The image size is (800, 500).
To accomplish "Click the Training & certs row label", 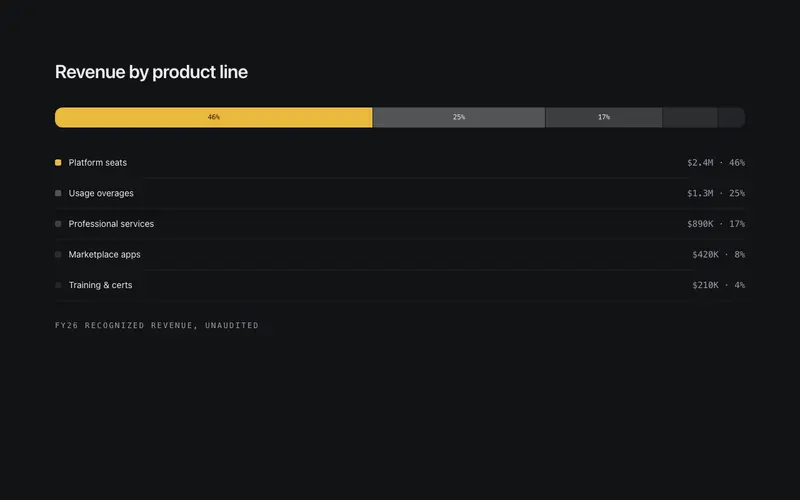I will 101,285.
